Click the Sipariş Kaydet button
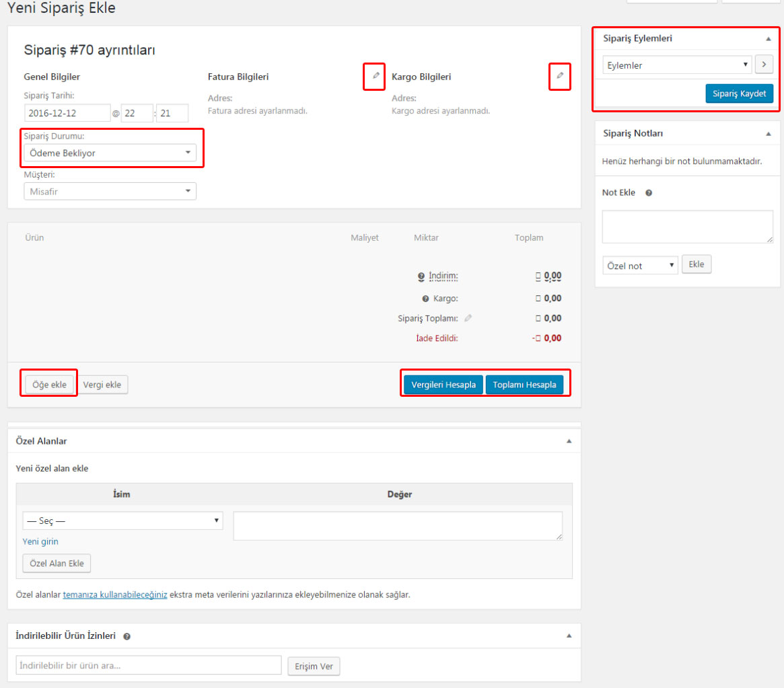The image size is (784, 688). click(739, 93)
